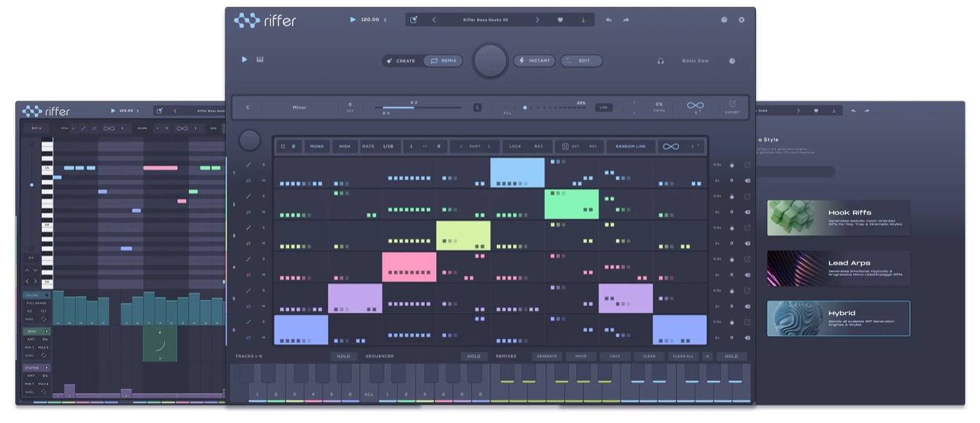Click the download preset arrow icon
The height and width of the screenshot is (423, 980).
click(582, 20)
